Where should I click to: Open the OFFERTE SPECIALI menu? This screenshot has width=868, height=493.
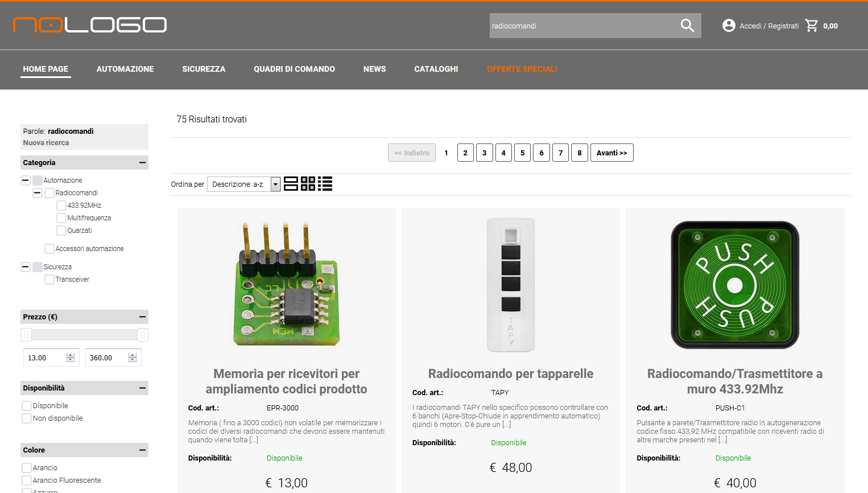pos(522,69)
